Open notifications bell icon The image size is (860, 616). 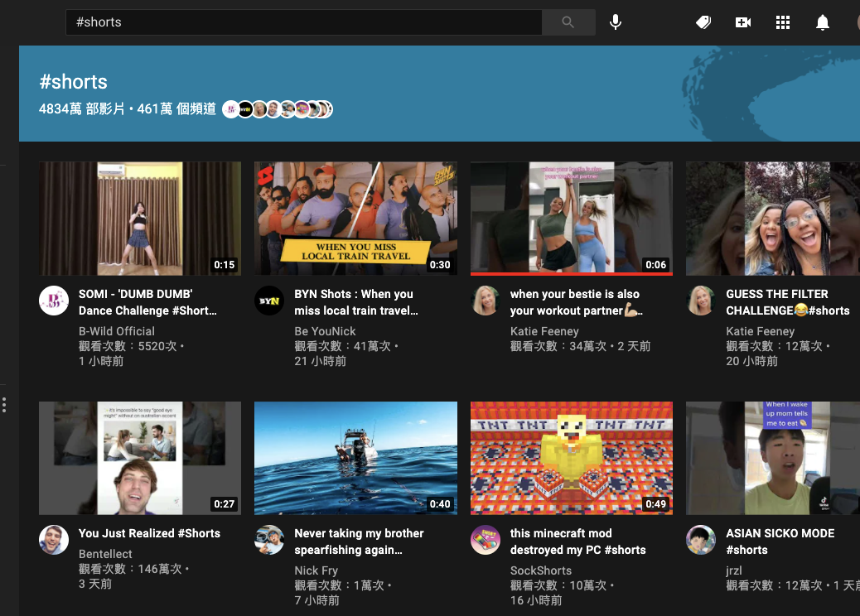[x=822, y=22]
